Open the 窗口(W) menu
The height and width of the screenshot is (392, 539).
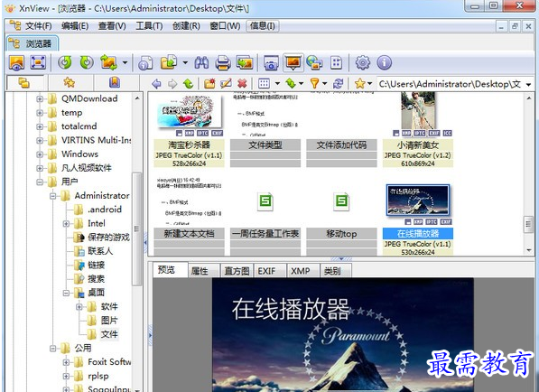[x=225, y=26]
